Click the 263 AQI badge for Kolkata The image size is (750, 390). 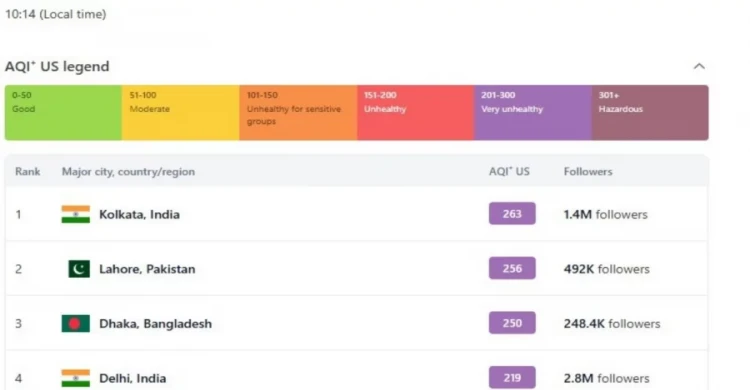coord(512,214)
